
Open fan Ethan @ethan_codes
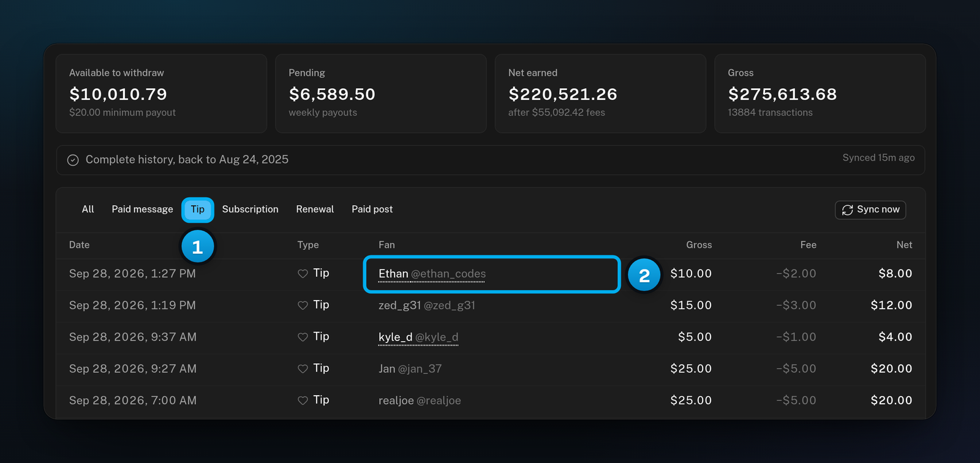click(432, 274)
